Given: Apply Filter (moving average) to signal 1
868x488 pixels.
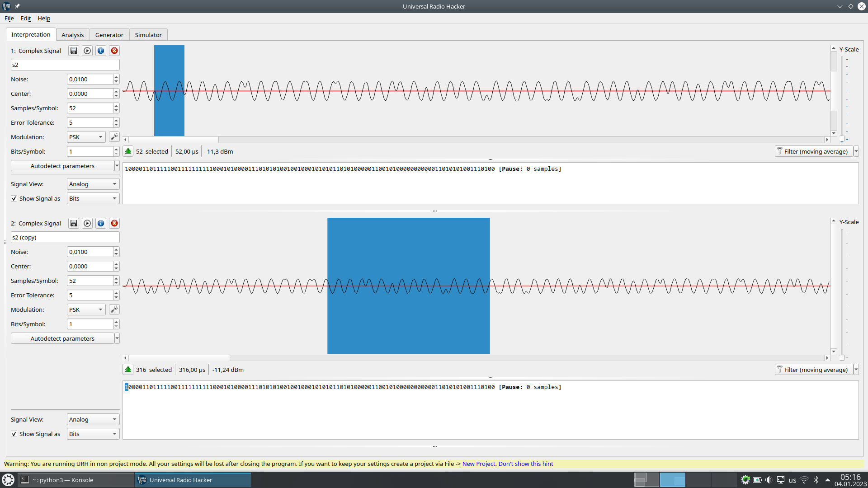Looking at the screenshot, I should 814,151.
